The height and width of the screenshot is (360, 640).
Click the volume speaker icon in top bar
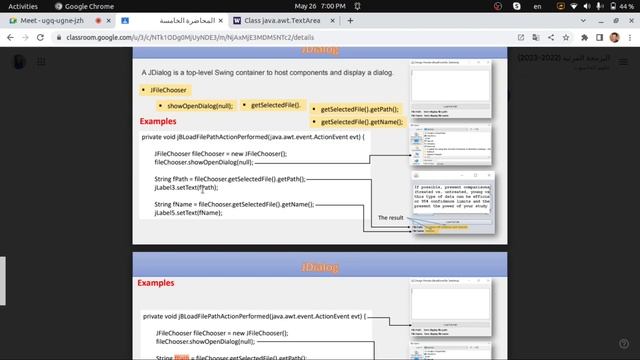587,6
